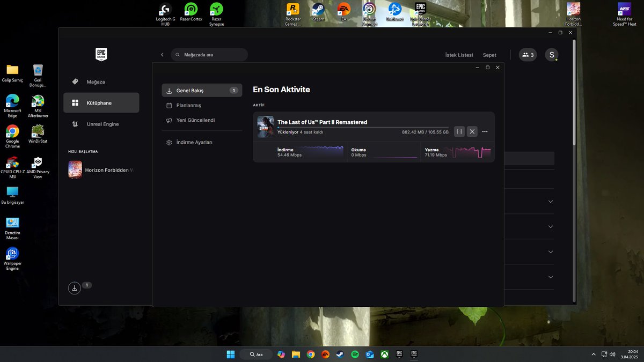Click the Epic launcher window vertical scrollbar

click(574, 92)
